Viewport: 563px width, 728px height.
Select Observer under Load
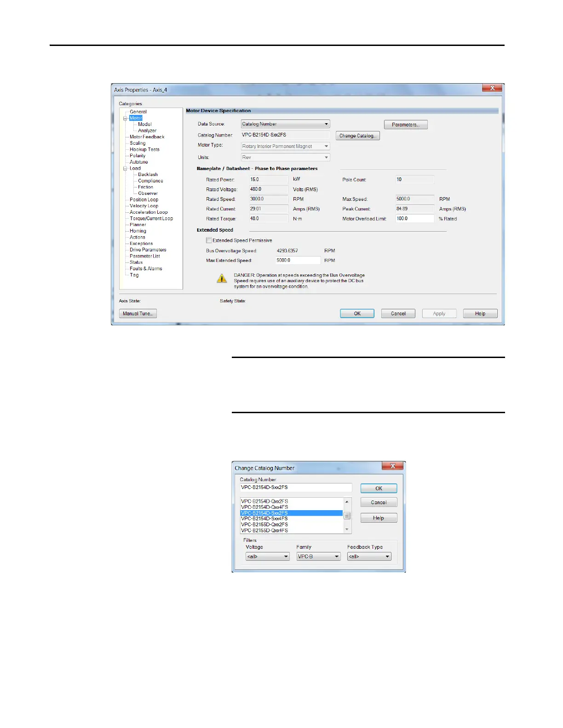click(148, 193)
